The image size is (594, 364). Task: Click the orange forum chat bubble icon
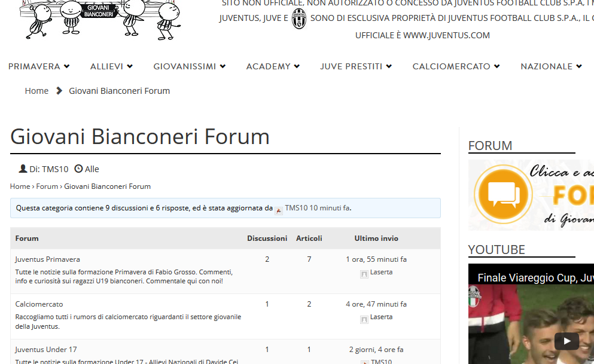502,194
